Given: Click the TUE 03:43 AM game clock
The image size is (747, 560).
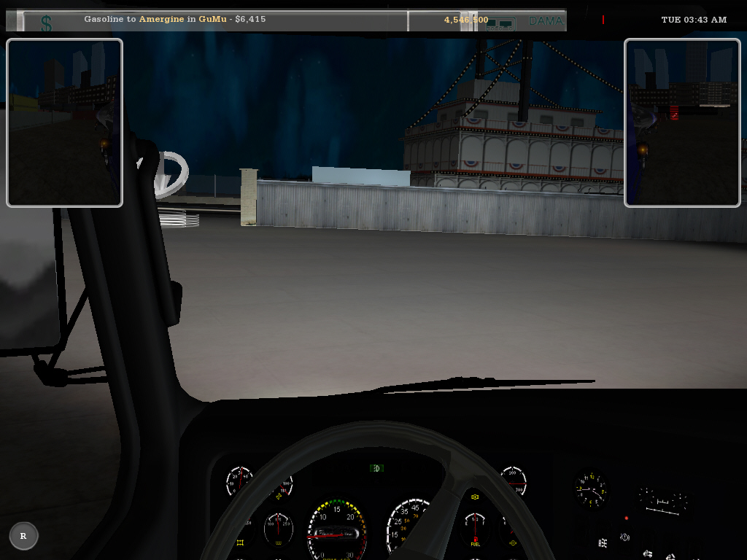Looking at the screenshot, I should tap(694, 20).
